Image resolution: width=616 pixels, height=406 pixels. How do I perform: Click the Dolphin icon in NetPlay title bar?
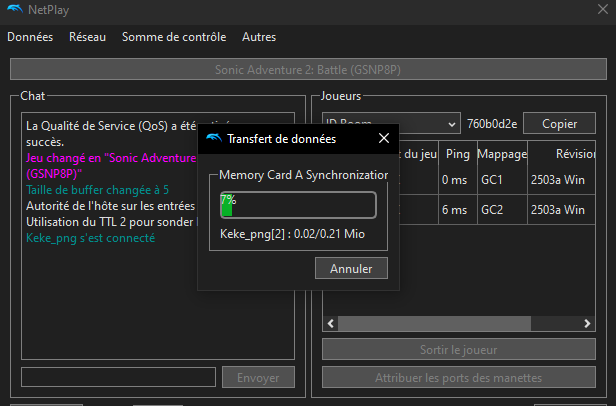point(15,9)
